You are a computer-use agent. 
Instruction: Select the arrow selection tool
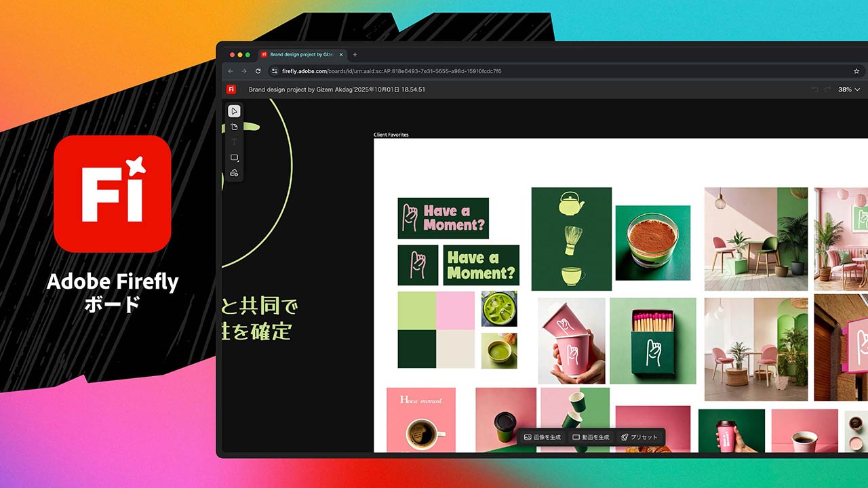pos(234,111)
